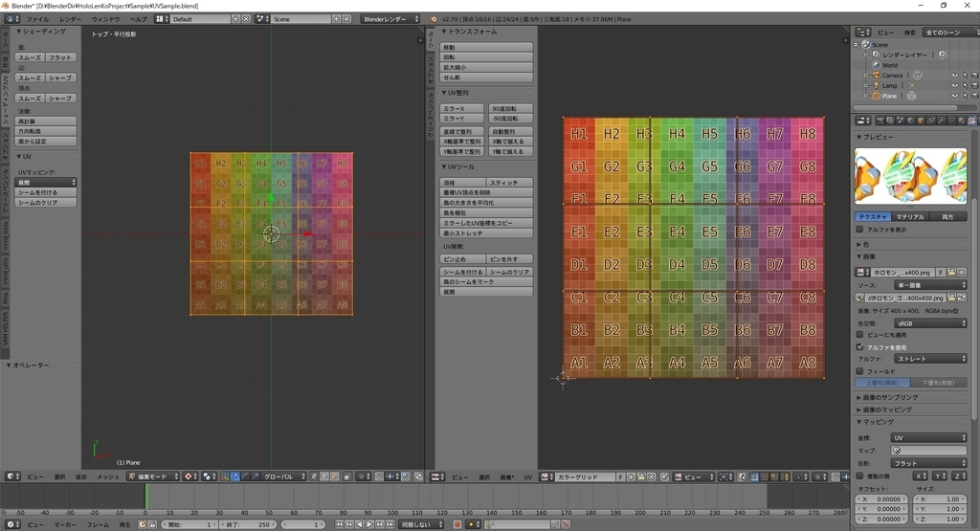Click the texture preview thumbnail
Screen dimensions: 980x531
tap(911, 175)
